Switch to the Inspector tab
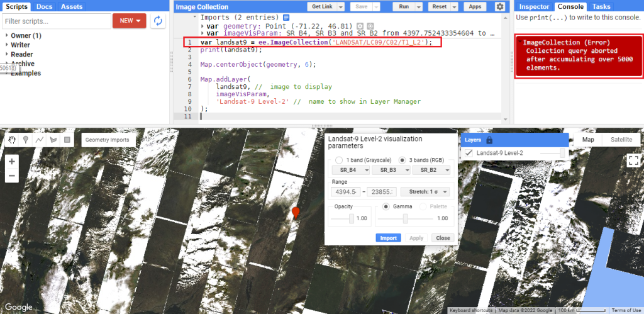Viewport: 644px width, 314px height. [x=534, y=6]
